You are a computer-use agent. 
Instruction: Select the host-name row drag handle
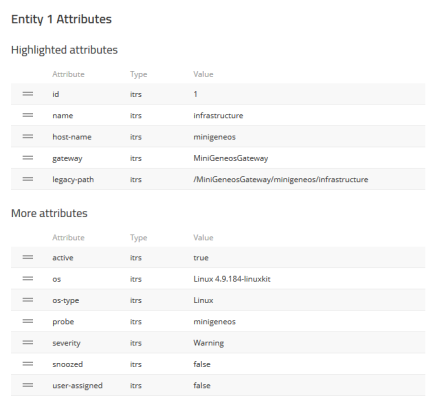point(28,137)
